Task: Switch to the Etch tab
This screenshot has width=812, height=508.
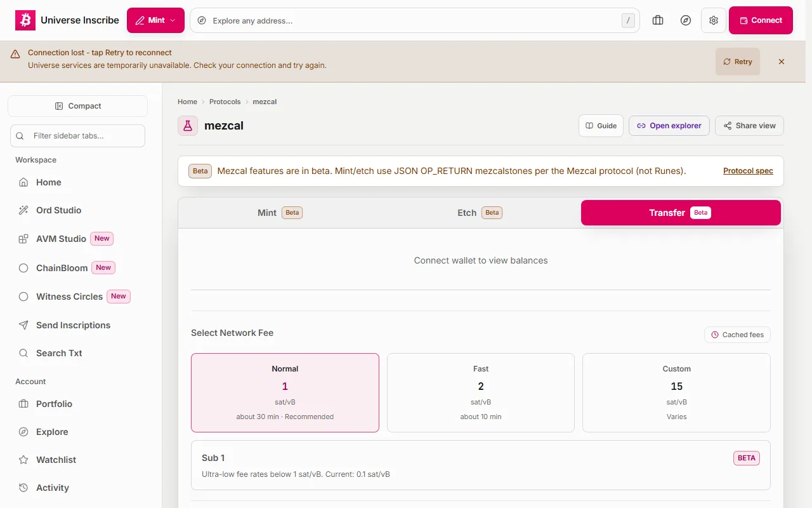Action: (x=480, y=213)
